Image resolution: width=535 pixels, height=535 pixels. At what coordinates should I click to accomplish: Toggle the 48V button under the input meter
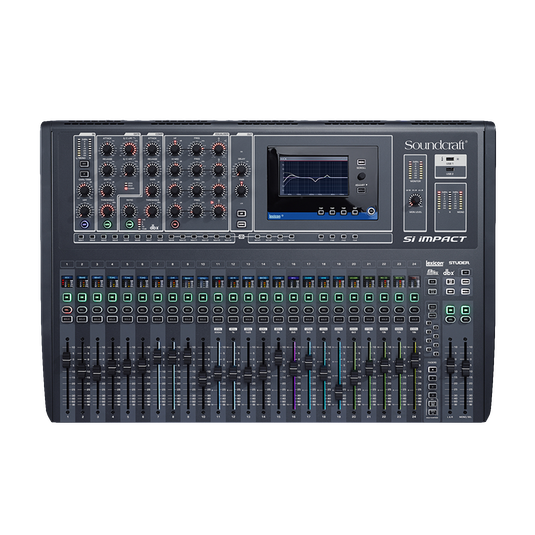(84, 164)
